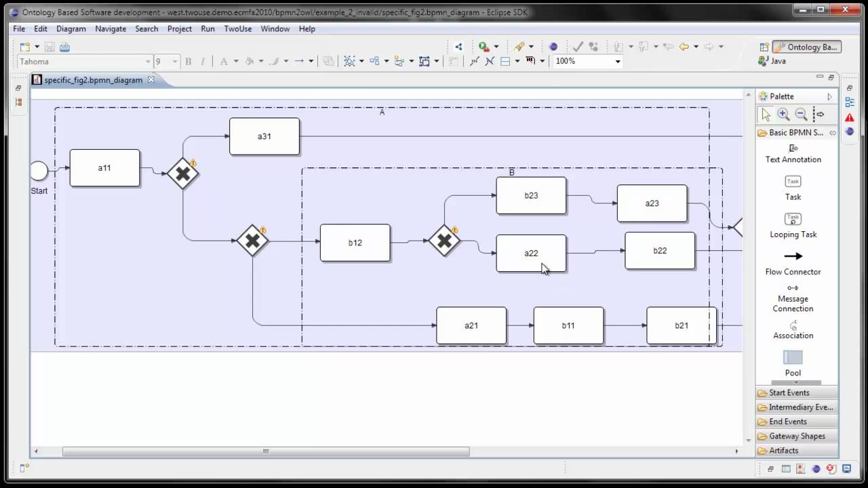Click the Open Perspective icon
This screenshot has width=868, height=488.
coord(764,47)
